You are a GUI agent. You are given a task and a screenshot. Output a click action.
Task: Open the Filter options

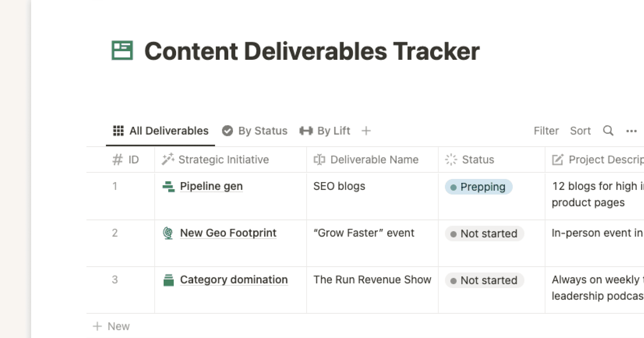click(546, 131)
